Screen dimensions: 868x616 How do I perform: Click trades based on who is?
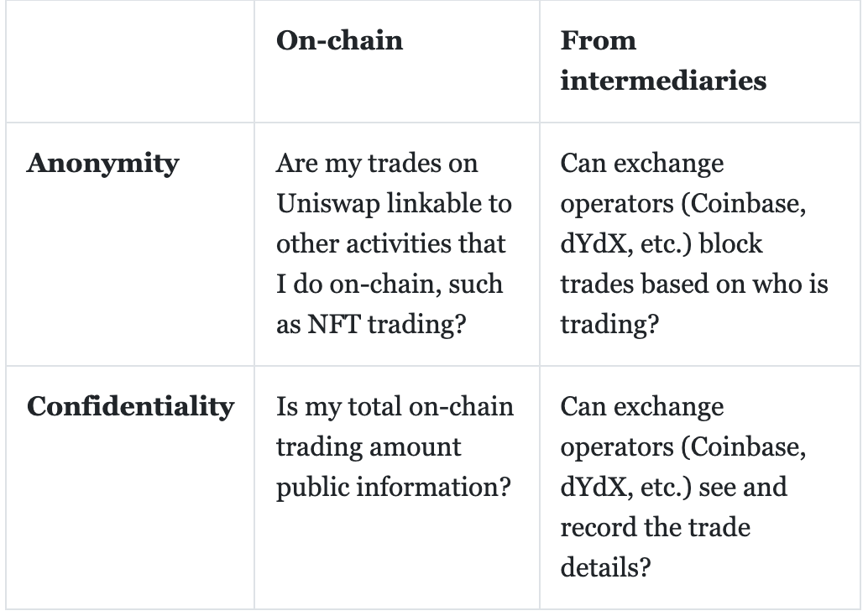tap(694, 285)
